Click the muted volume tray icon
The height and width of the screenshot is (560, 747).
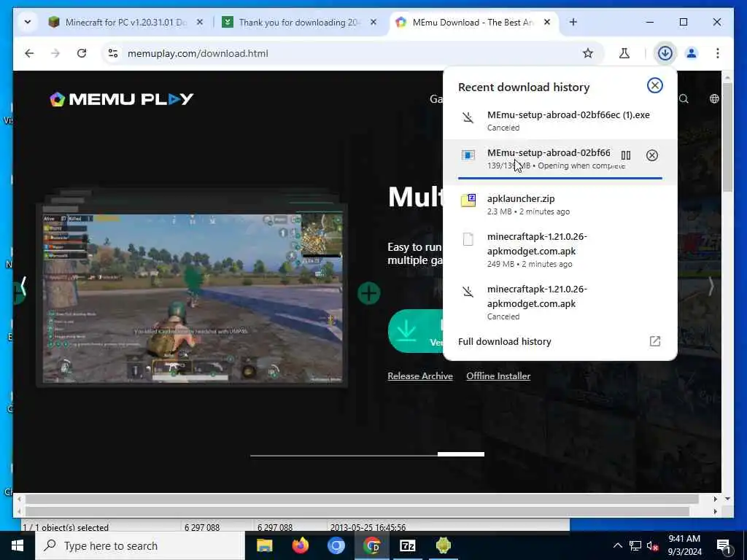(653, 545)
